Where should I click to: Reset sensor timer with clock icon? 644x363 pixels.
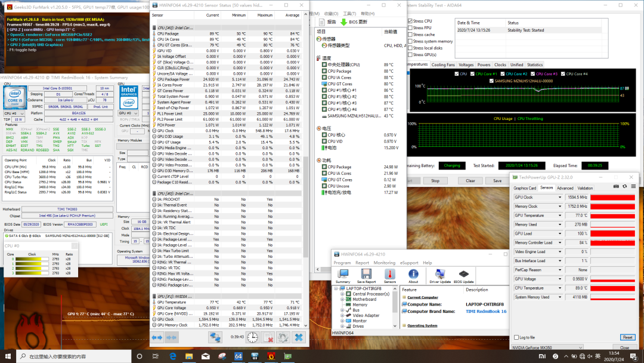tap(253, 338)
